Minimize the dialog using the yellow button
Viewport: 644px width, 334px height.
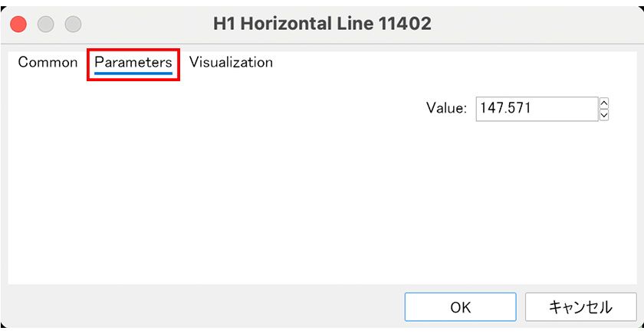pyautogui.click(x=45, y=24)
